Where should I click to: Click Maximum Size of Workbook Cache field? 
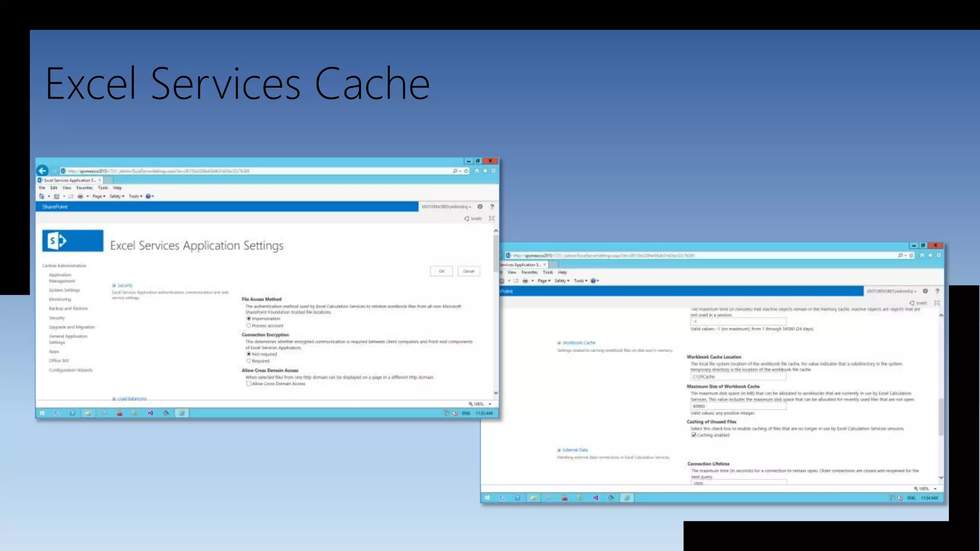(738, 406)
